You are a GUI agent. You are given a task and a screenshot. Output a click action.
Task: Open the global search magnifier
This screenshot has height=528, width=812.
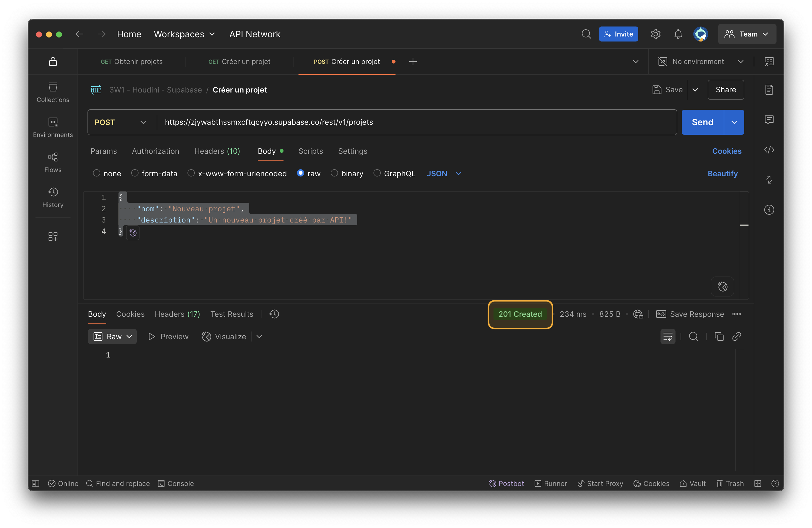tap(586, 34)
